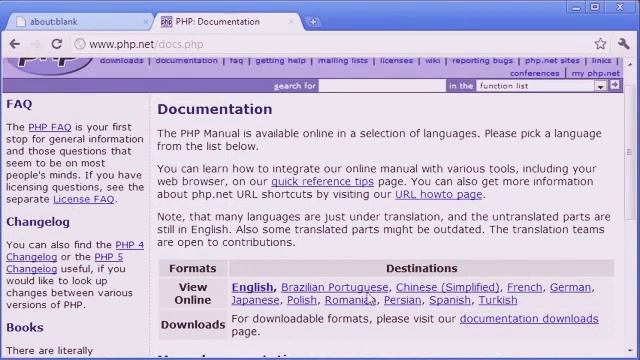Click the address bar URL
This screenshot has width=640, height=360.
point(146,44)
